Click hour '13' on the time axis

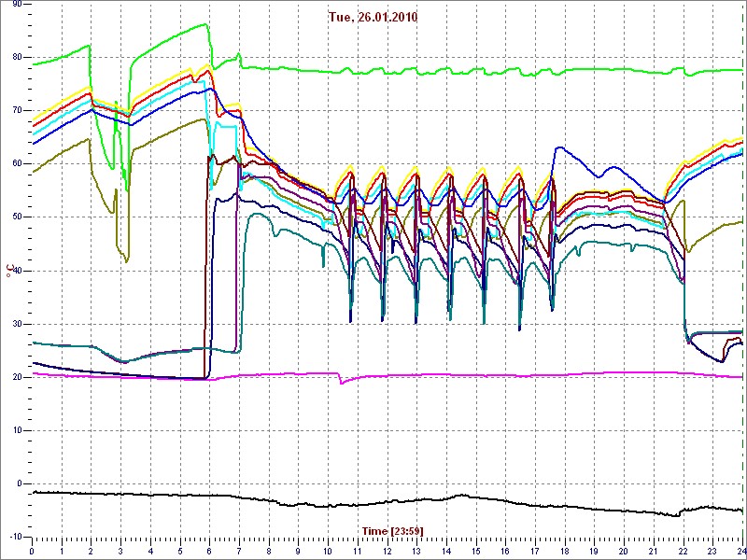tap(416, 550)
